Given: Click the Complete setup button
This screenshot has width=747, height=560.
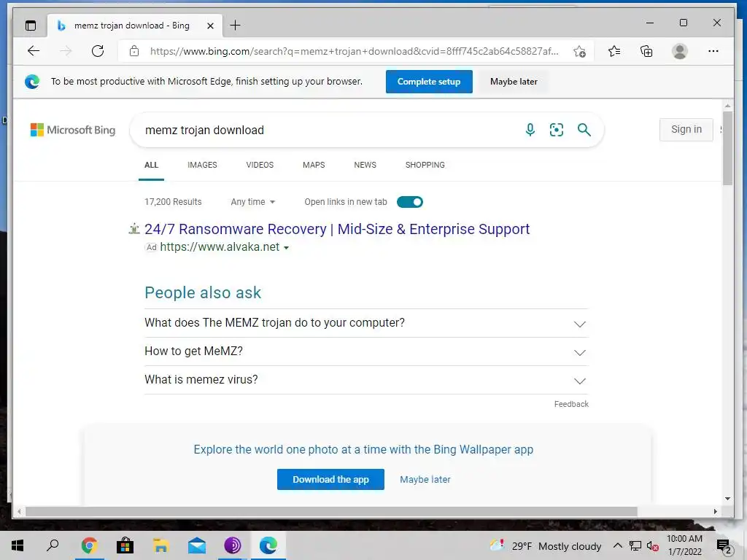Looking at the screenshot, I should (x=429, y=82).
